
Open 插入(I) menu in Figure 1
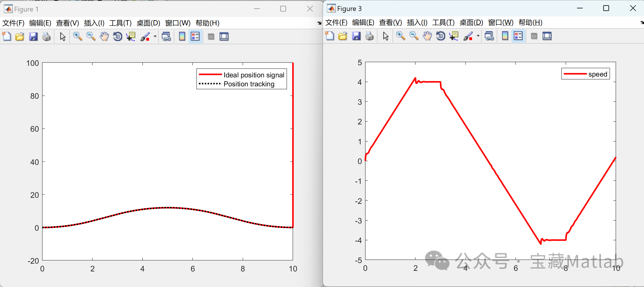tap(94, 23)
